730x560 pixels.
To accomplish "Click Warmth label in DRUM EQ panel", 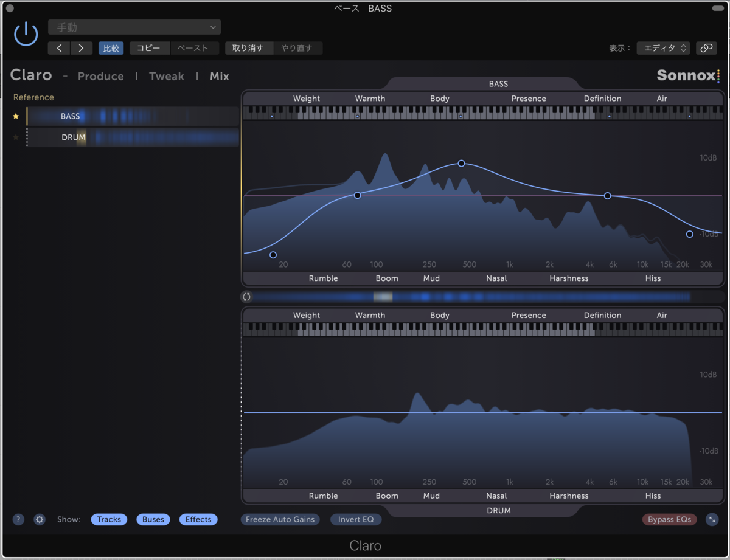I will tap(370, 316).
